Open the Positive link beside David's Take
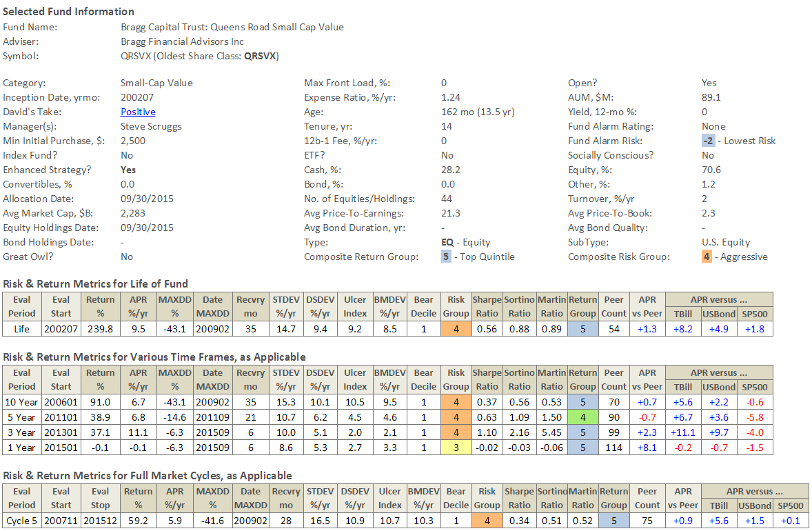The height and width of the screenshot is (531, 812). click(138, 112)
